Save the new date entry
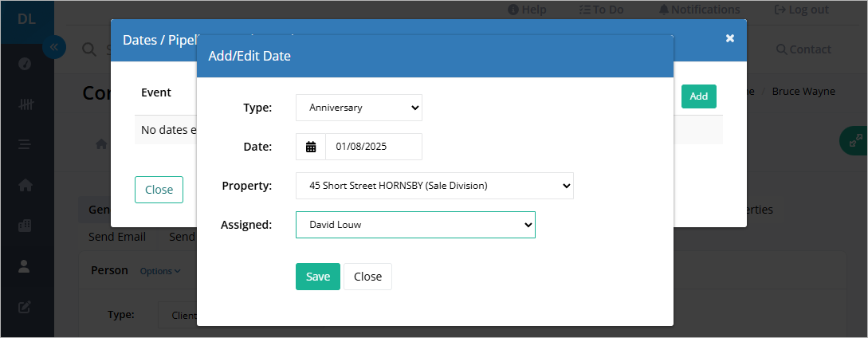 (318, 277)
